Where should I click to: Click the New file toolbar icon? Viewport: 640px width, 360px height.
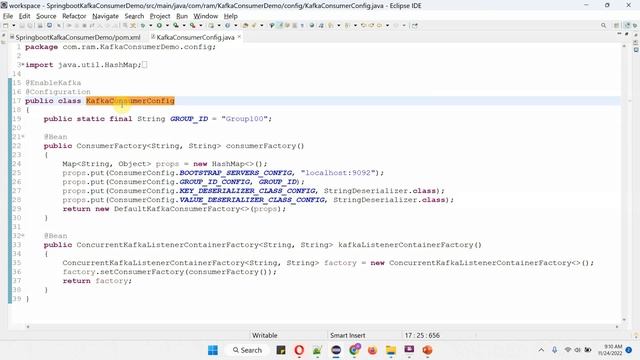point(5,25)
